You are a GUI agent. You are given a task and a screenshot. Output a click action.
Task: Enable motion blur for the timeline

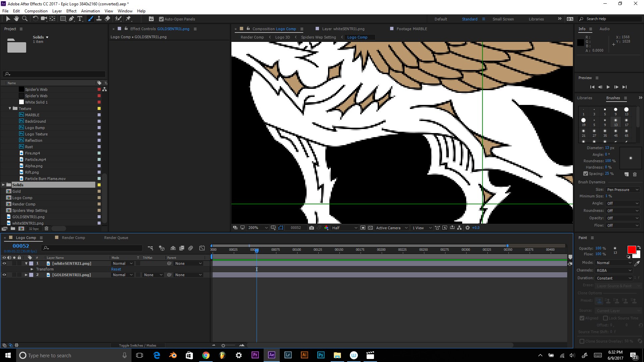(x=191, y=248)
